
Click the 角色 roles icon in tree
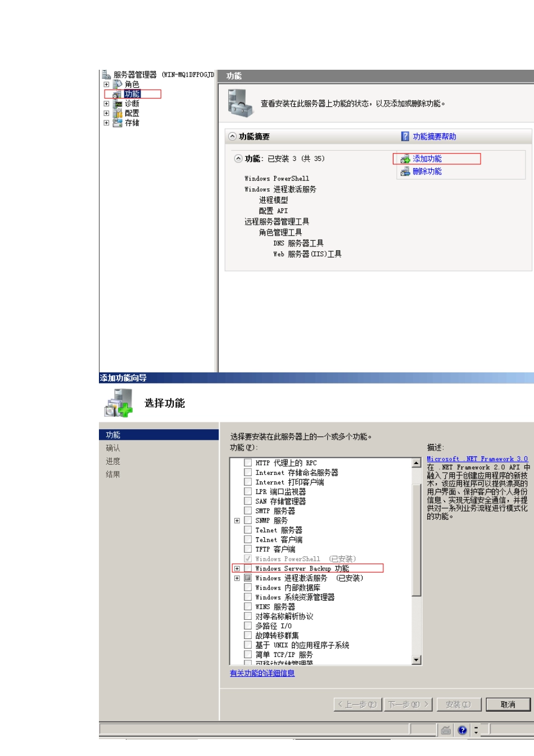(x=117, y=84)
